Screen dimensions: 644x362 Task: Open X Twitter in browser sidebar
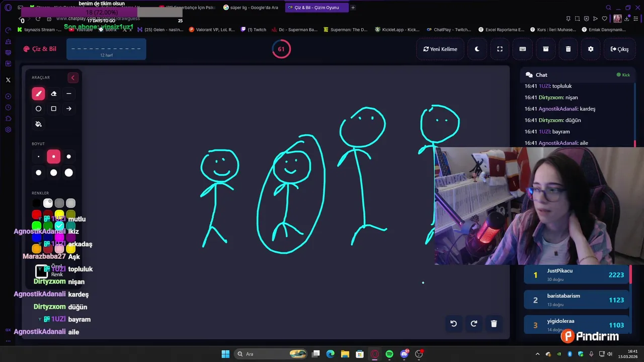pos(8,80)
